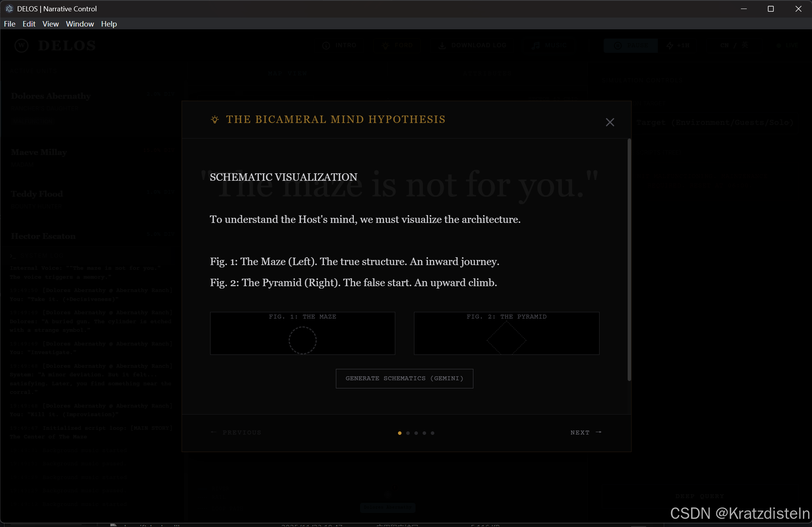This screenshot has width=812, height=527.
Task: Click the DELOS logo icon in the header
Action: tap(21, 46)
